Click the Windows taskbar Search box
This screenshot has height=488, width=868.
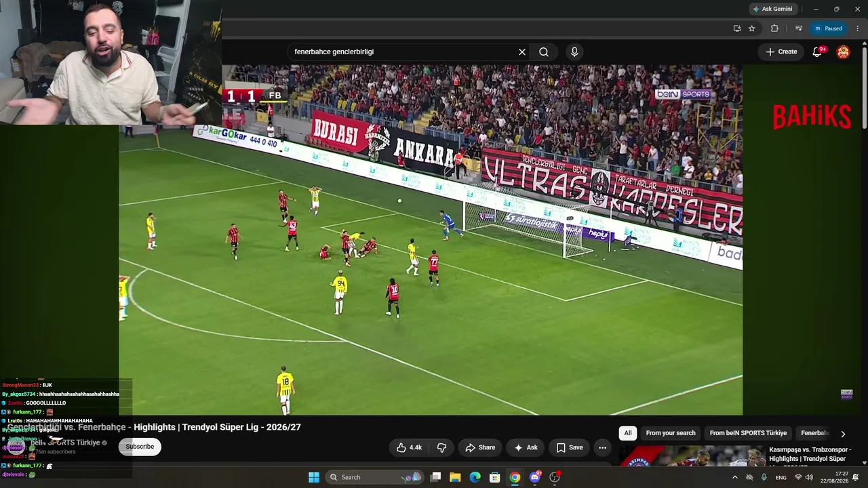coord(375,477)
